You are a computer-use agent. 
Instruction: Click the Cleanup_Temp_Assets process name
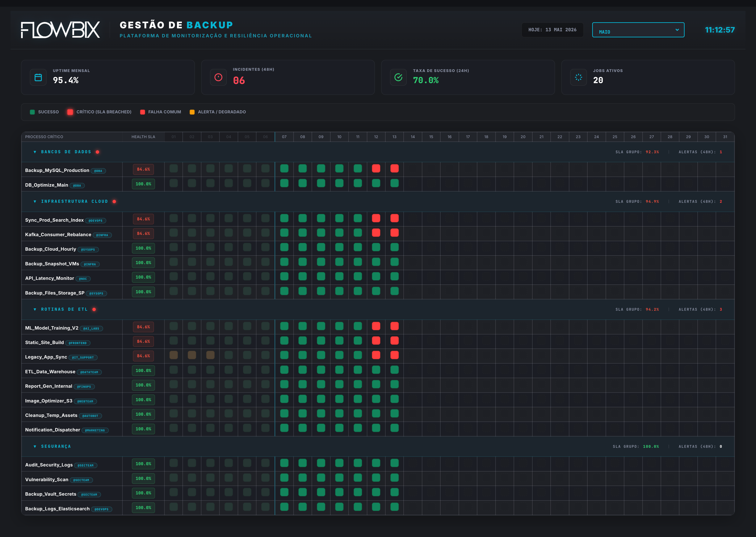click(x=51, y=416)
